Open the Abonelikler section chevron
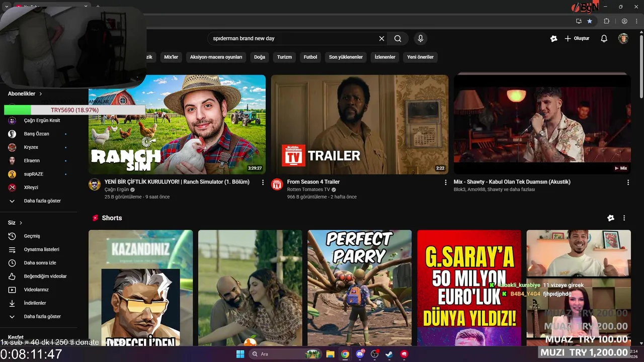Image resolution: width=644 pixels, height=362 pixels. click(41, 94)
